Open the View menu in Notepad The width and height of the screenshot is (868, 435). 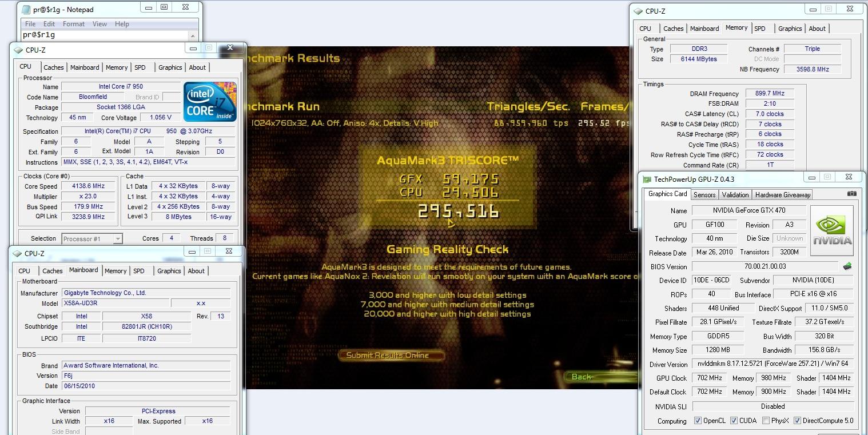click(100, 24)
